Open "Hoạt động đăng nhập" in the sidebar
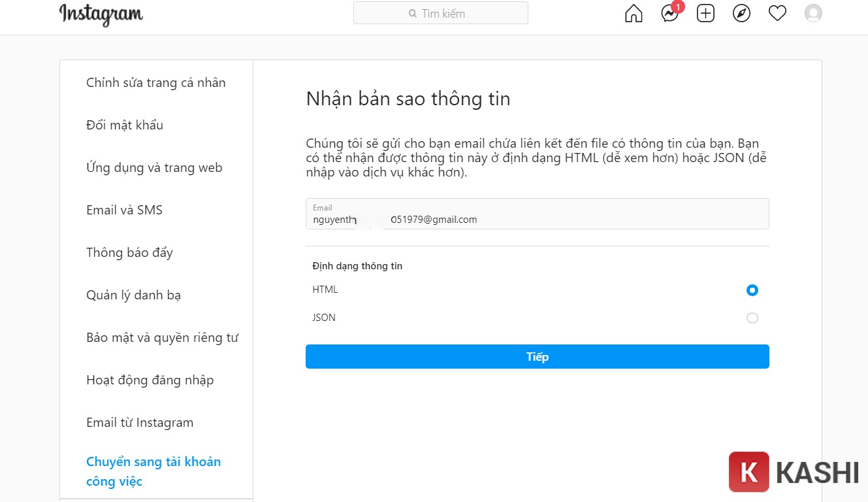 [x=150, y=380]
